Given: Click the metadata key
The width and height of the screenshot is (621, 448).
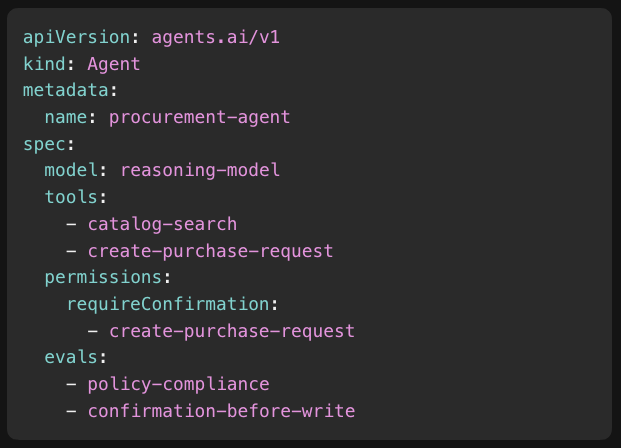Looking at the screenshot, I should pos(66,90).
